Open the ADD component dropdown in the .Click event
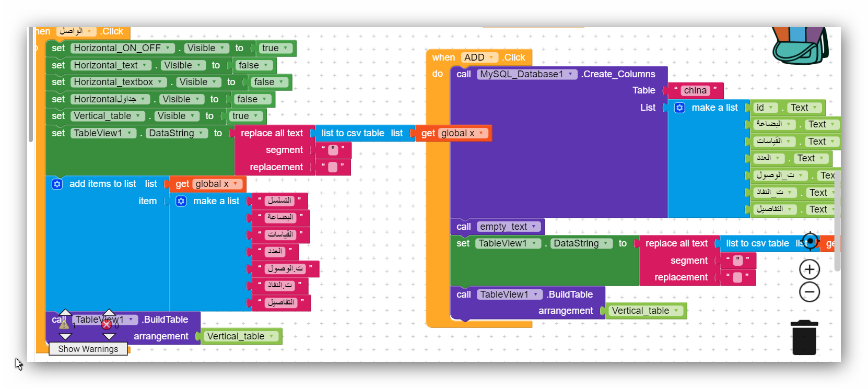868x389 pixels. [x=479, y=57]
